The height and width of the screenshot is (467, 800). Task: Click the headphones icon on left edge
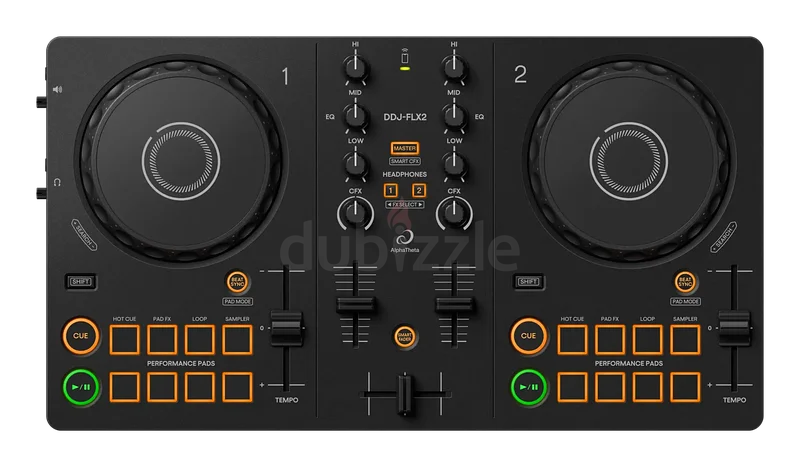click(57, 182)
